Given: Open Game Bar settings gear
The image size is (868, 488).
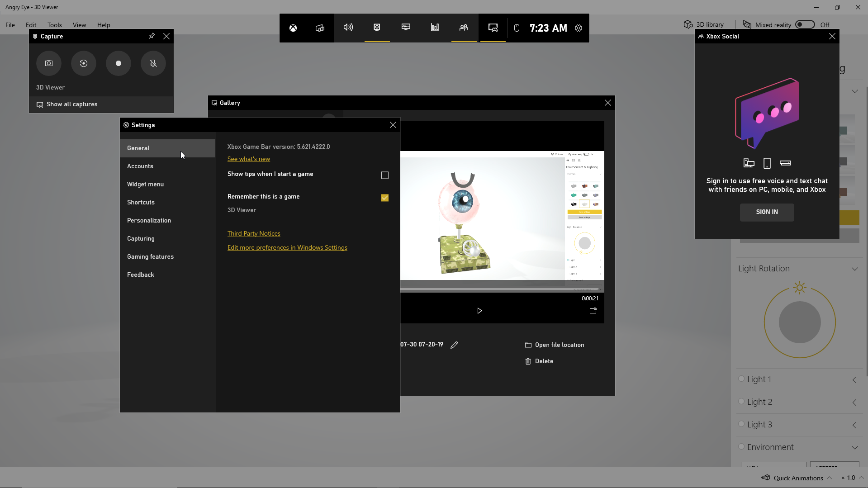Looking at the screenshot, I should (579, 28).
